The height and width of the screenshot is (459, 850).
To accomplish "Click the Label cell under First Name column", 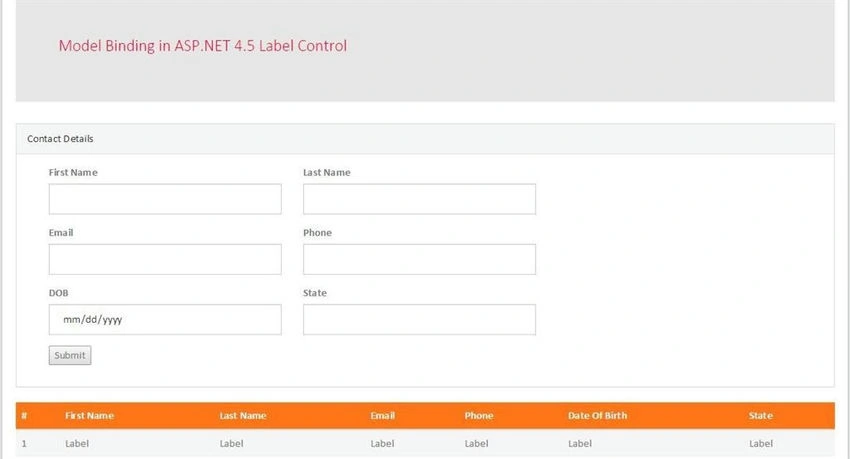I will [x=77, y=443].
